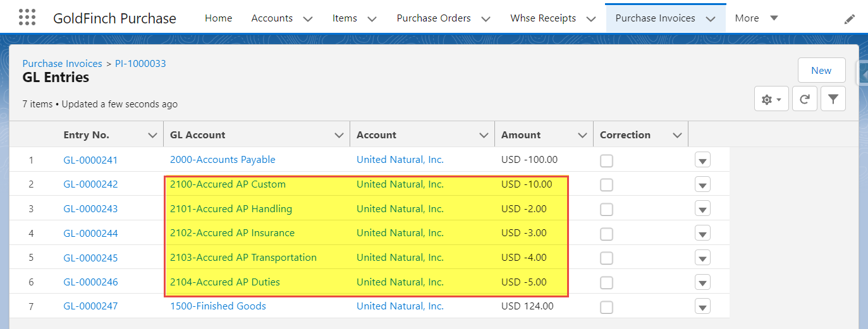Viewport: 868px width, 329px height.
Task: Open Entry No. column header dropdown
Action: point(152,135)
